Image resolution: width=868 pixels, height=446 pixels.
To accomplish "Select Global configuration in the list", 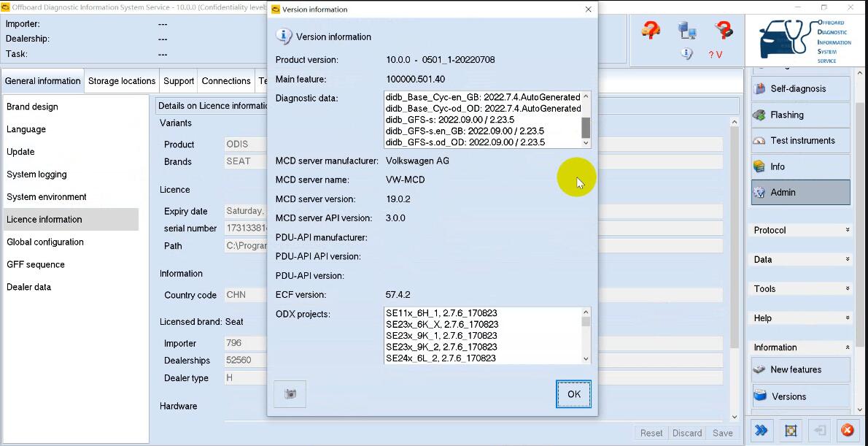I will click(71, 242).
